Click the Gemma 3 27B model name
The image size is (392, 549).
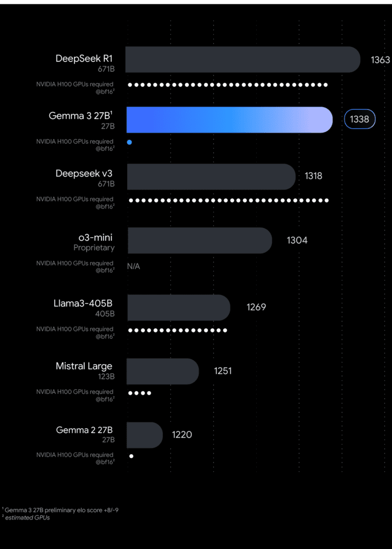coord(80,115)
